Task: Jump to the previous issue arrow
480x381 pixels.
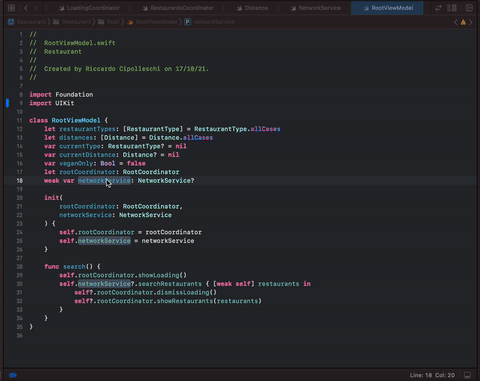Action: [456, 22]
